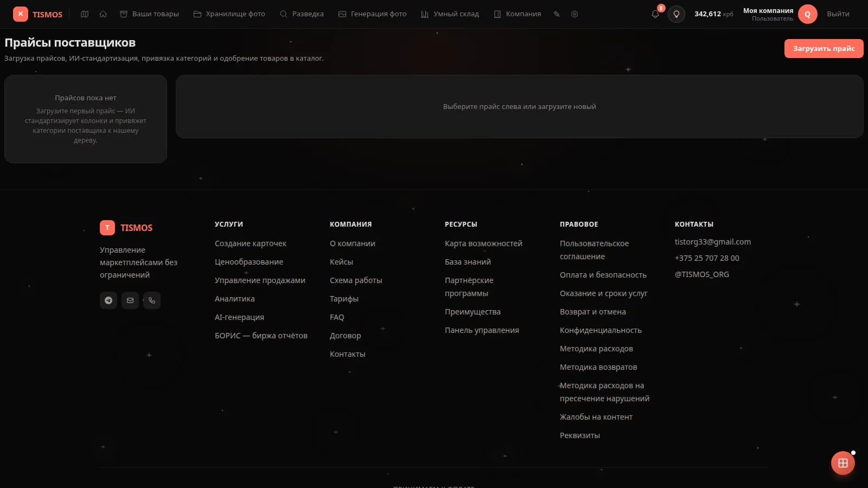Open the @TISMOS_ORG contact
The height and width of the screenshot is (488, 868).
(702, 274)
